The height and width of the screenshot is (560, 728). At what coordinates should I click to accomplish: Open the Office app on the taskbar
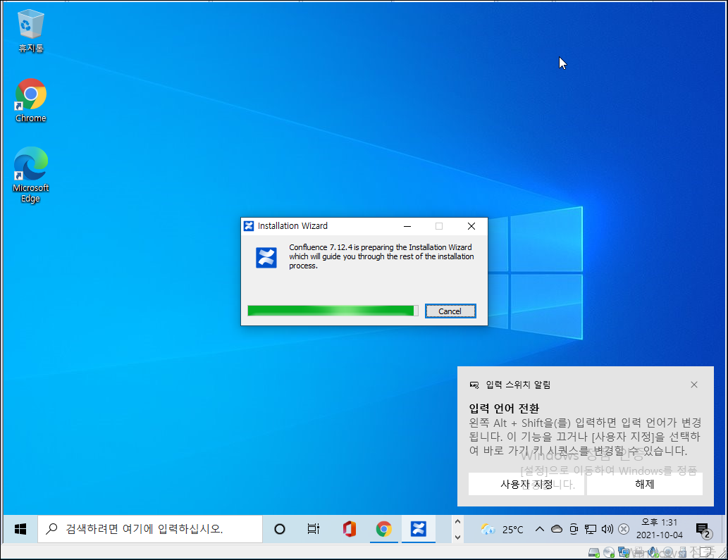point(349,529)
